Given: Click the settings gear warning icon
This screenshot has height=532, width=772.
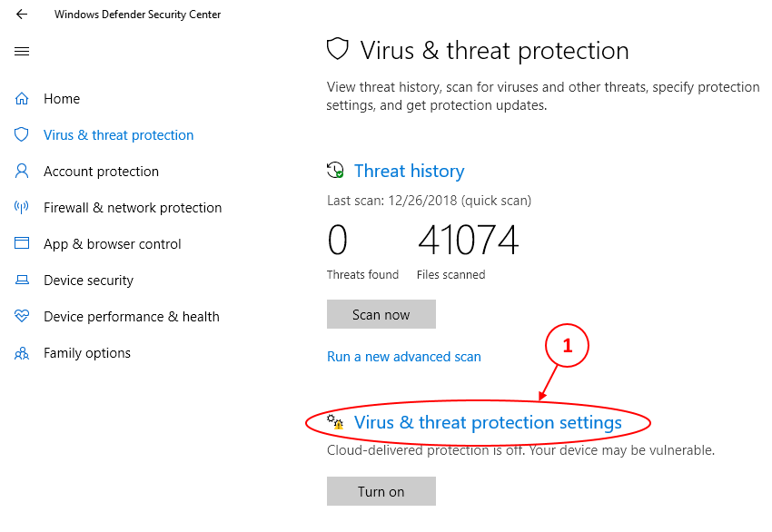Looking at the screenshot, I should click(336, 422).
